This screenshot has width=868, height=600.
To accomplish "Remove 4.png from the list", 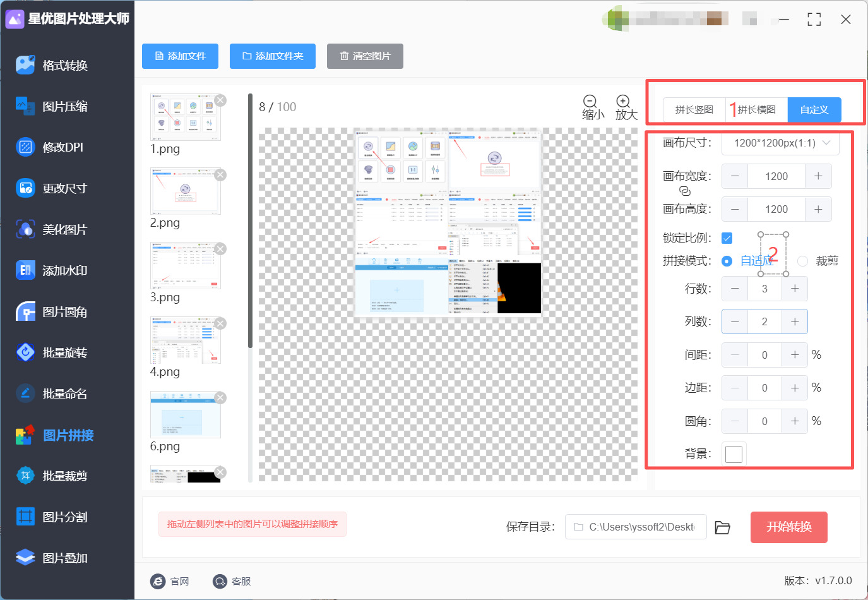I will coord(220,324).
